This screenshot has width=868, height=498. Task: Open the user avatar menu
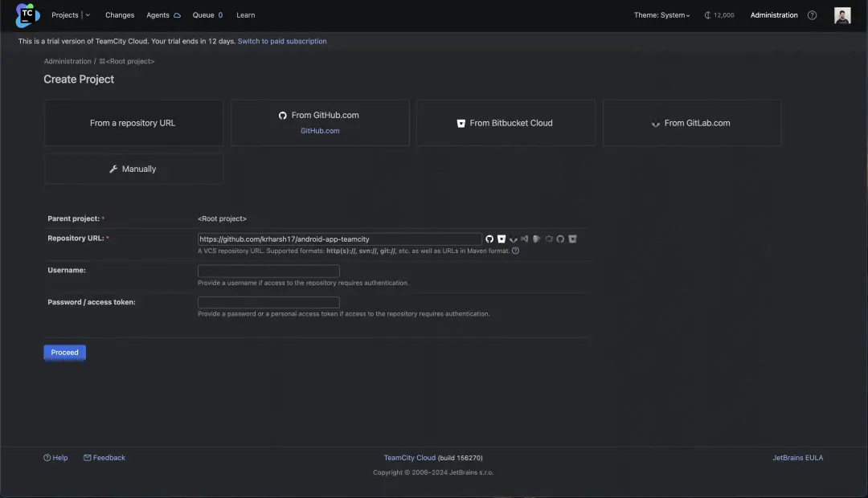[842, 15]
